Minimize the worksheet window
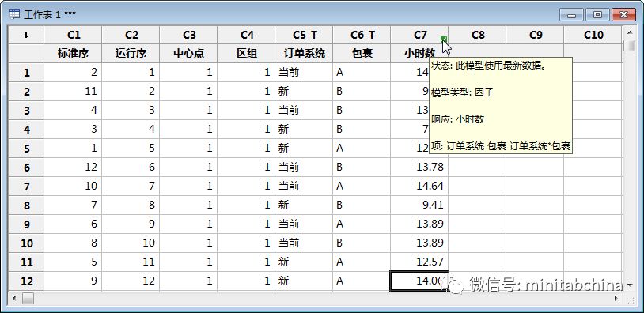 coord(571,15)
